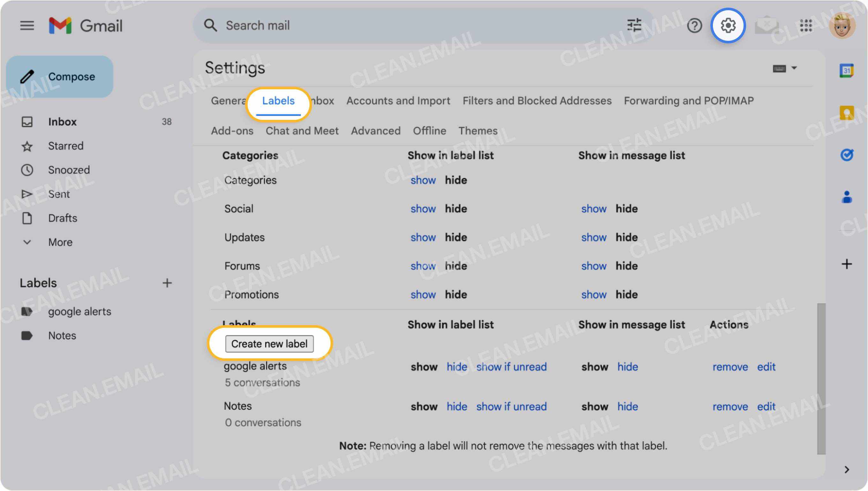The image size is (868, 491).
Task: Open Gmail help by clicking the question mark
Action: point(694,25)
